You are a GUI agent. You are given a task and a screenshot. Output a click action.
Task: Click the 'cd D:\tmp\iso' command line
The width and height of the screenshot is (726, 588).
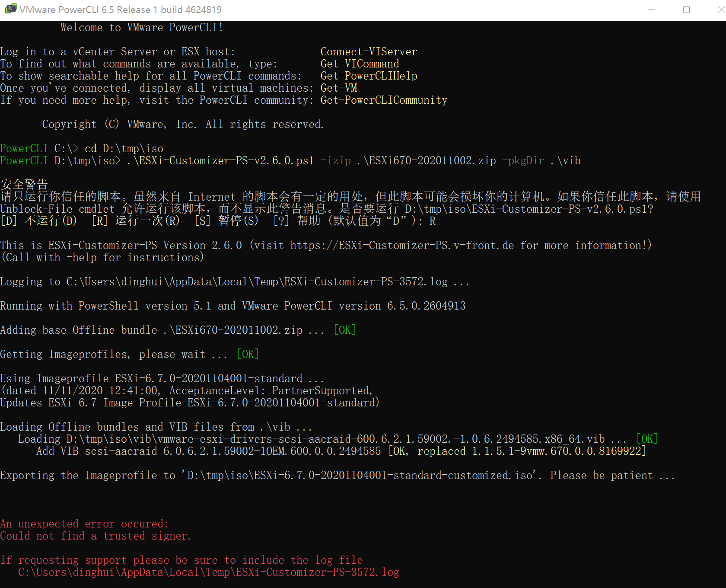pyautogui.click(x=124, y=148)
